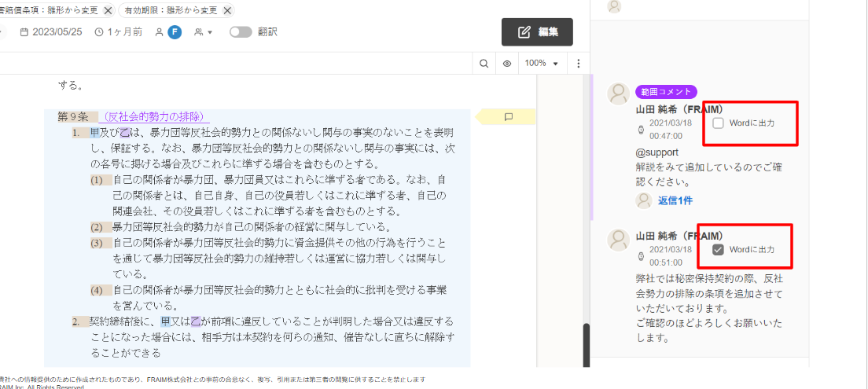Image resolution: width=868 pixels, height=389 pixels.
Task: Open the three-dot more options menu
Action: (x=579, y=64)
